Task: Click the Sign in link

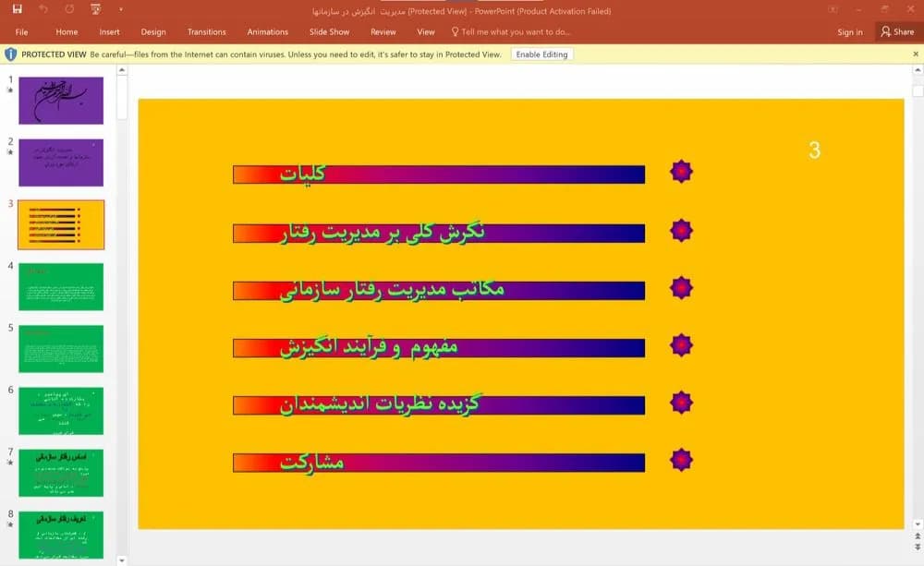Action: click(850, 31)
